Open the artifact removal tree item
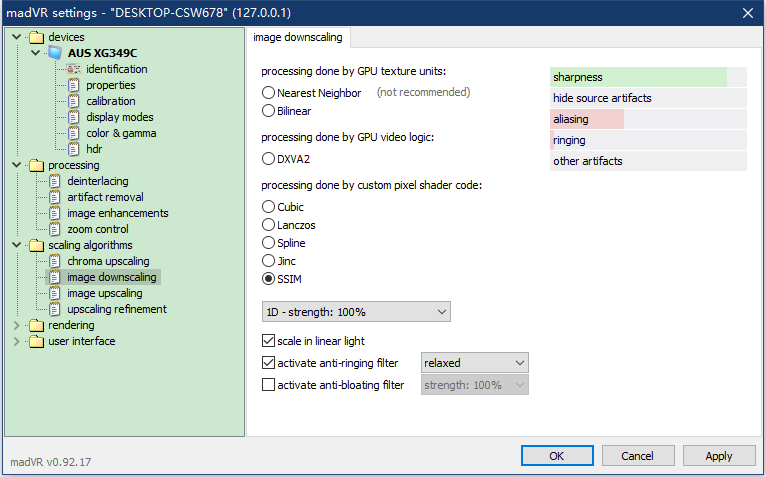Screen dimensions: 766x477 (x=106, y=197)
